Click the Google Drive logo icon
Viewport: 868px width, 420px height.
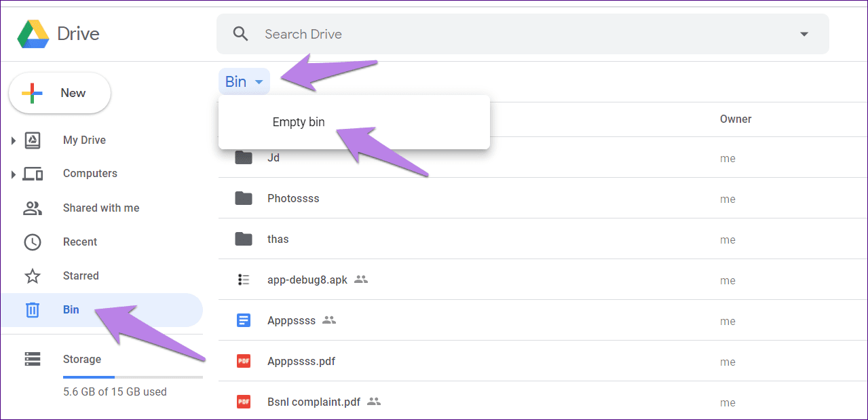pos(33,34)
